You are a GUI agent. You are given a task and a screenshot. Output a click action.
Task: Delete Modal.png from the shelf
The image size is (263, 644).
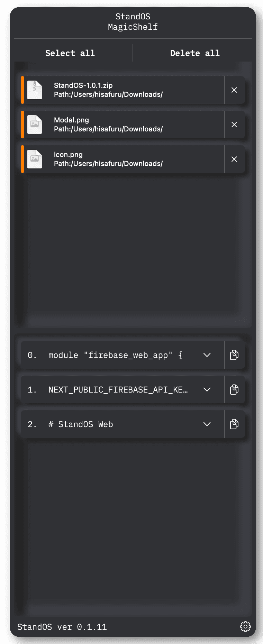click(234, 125)
